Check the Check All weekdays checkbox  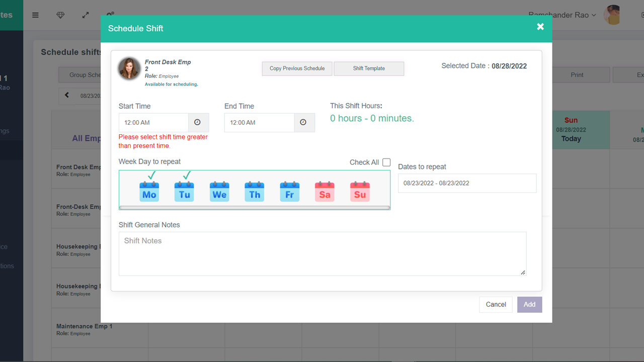coord(386,162)
